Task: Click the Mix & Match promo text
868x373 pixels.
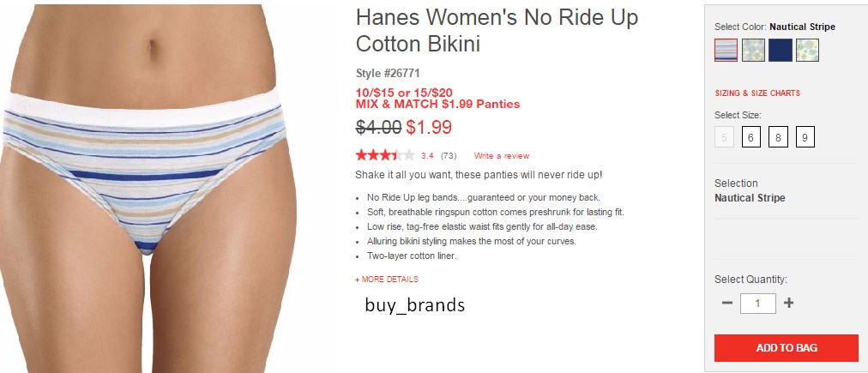Action: (437, 104)
